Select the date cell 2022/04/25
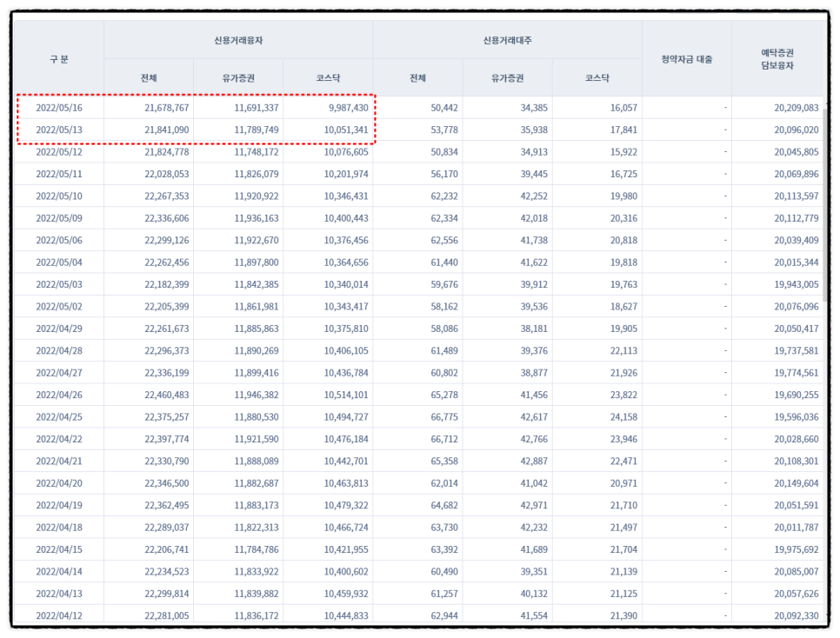Image resolution: width=840 pixels, height=638 pixels. [59, 416]
